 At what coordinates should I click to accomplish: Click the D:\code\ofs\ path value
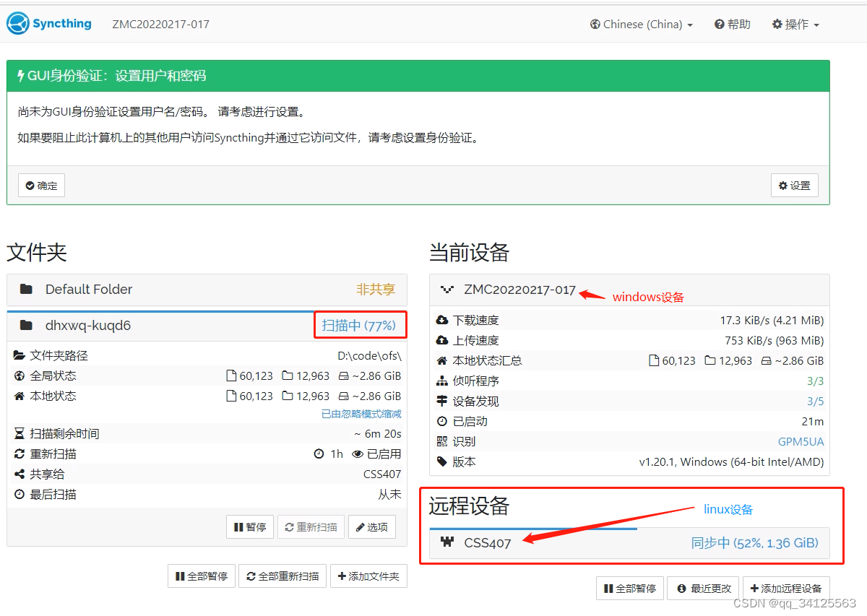pos(369,356)
